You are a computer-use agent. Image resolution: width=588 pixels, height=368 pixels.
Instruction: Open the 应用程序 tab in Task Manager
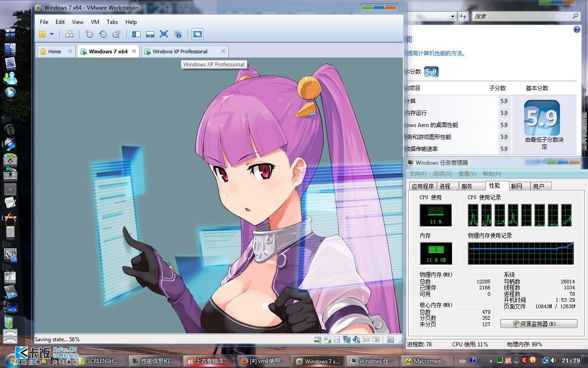tap(423, 186)
